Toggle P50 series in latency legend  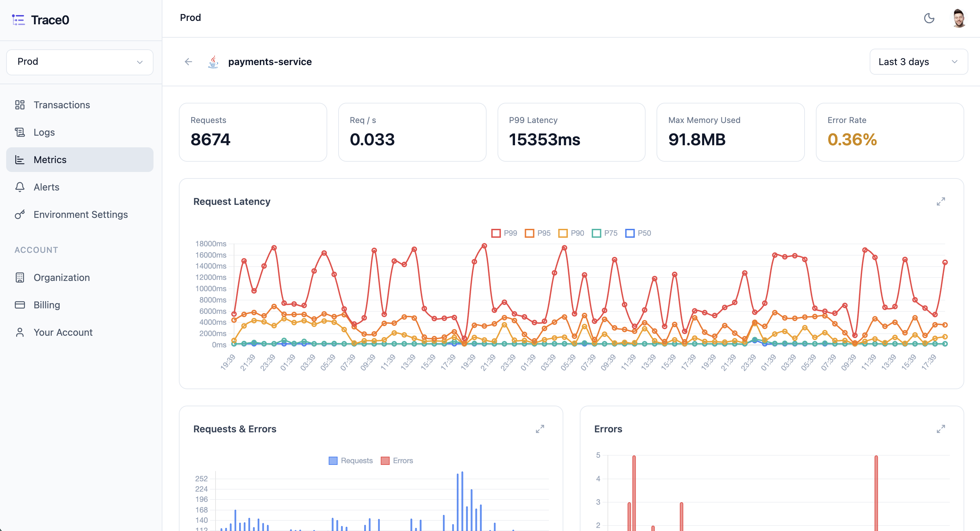[x=638, y=233]
